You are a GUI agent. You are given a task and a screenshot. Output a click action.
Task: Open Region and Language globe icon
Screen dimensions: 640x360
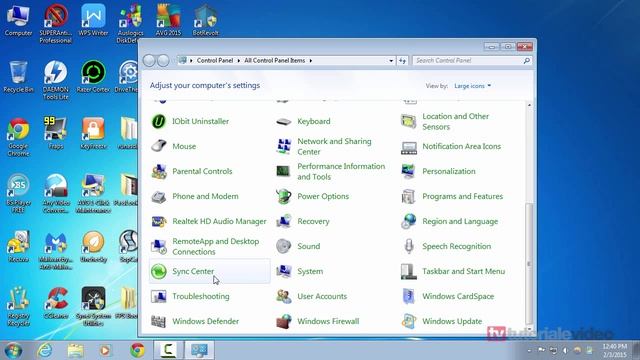[409, 221]
